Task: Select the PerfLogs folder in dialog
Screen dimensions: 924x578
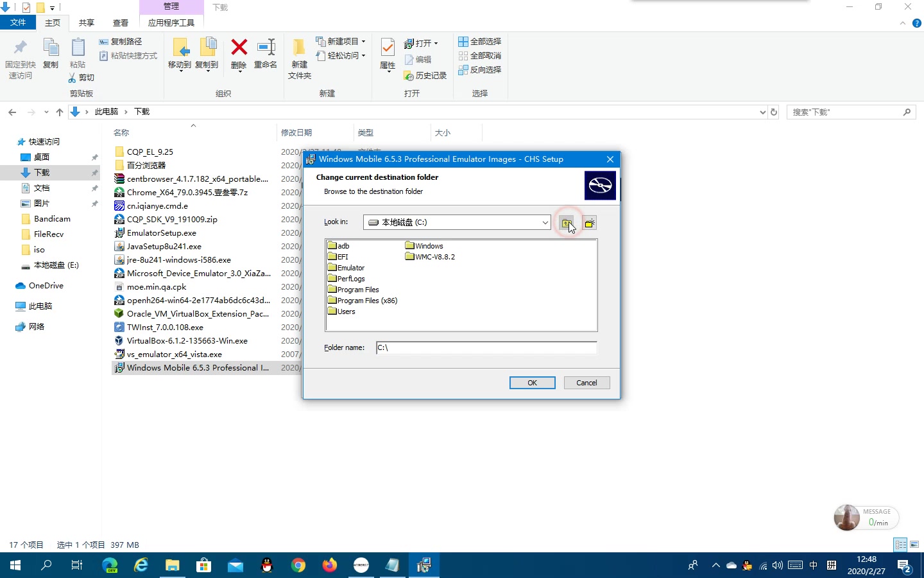Action: pyautogui.click(x=346, y=279)
